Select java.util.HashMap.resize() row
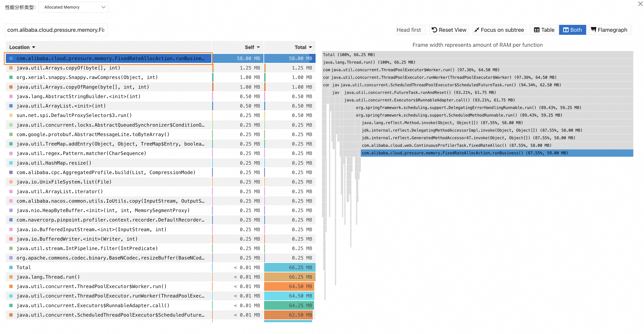Screen dimensions: 644x334 pos(161,163)
